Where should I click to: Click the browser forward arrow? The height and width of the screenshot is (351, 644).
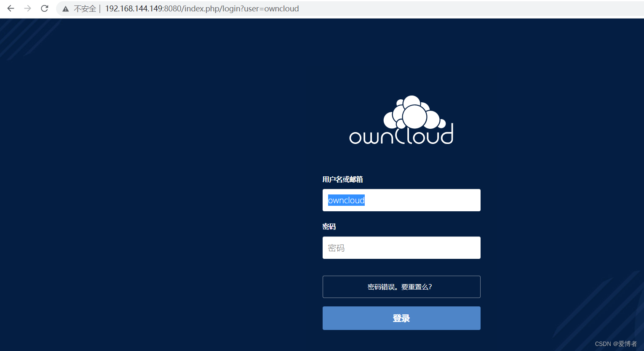click(27, 8)
